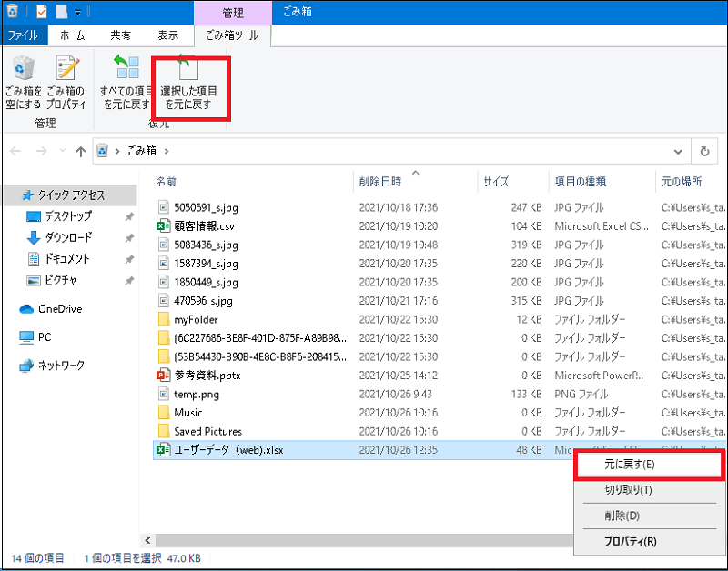728x571 pixels.
Task: Click the pin icon beside ピクチャ
Action: point(129,281)
